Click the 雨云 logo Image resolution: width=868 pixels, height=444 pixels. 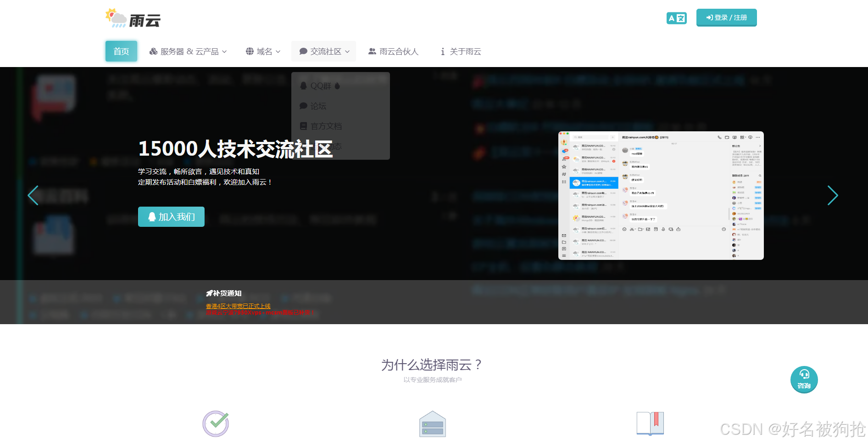133,18
